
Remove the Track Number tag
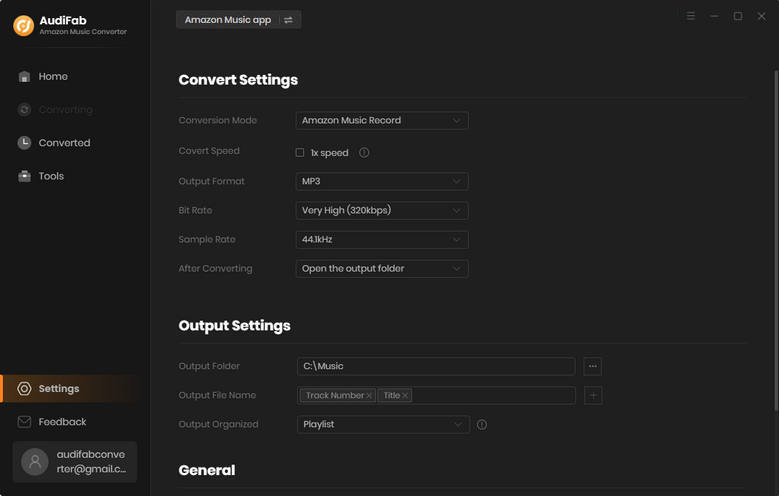(x=369, y=396)
